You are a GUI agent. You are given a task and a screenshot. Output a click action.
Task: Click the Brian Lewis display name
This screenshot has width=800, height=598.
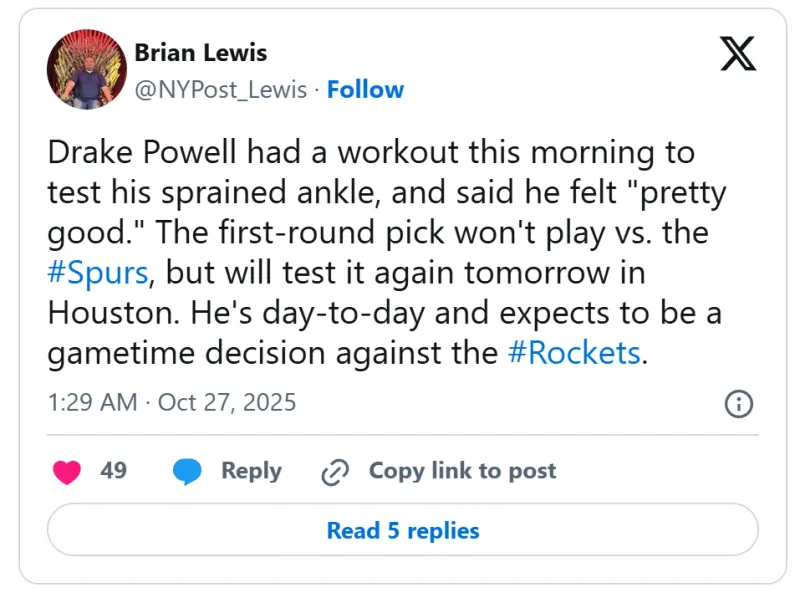tap(201, 52)
